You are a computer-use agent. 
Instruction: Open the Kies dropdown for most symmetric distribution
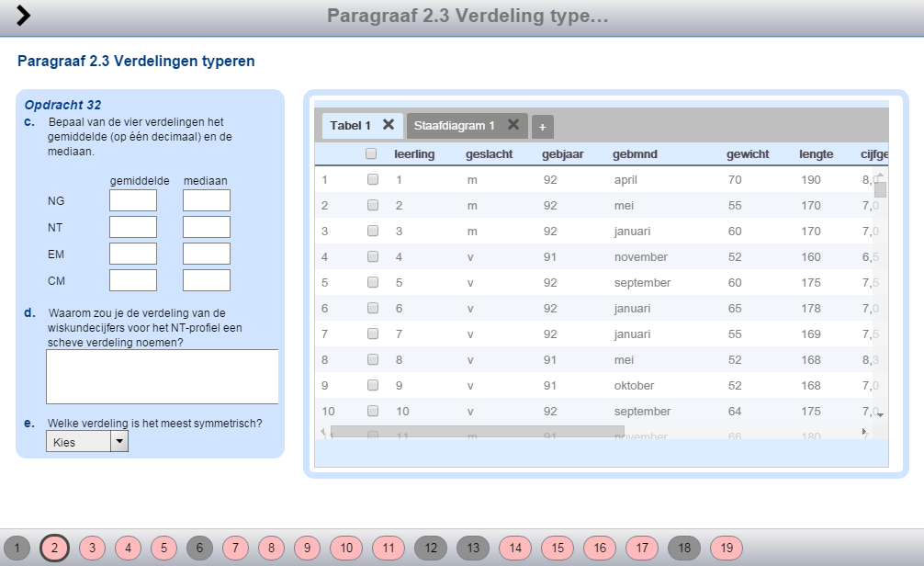[87, 442]
